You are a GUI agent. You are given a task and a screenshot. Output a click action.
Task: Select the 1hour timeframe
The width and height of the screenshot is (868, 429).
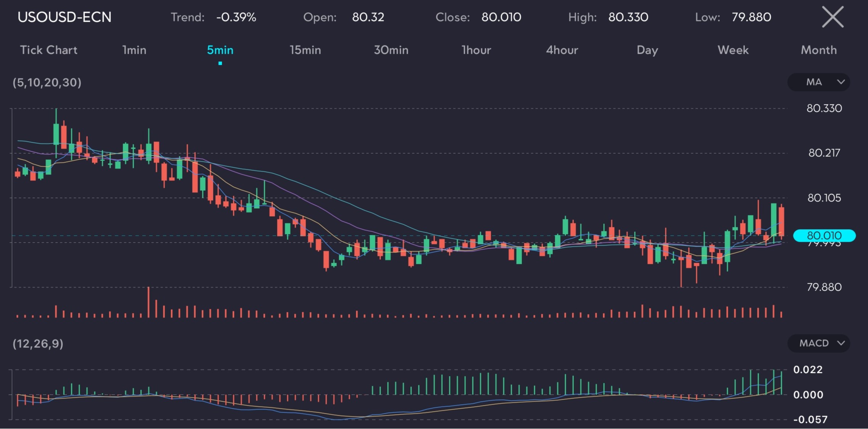[476, 50]
